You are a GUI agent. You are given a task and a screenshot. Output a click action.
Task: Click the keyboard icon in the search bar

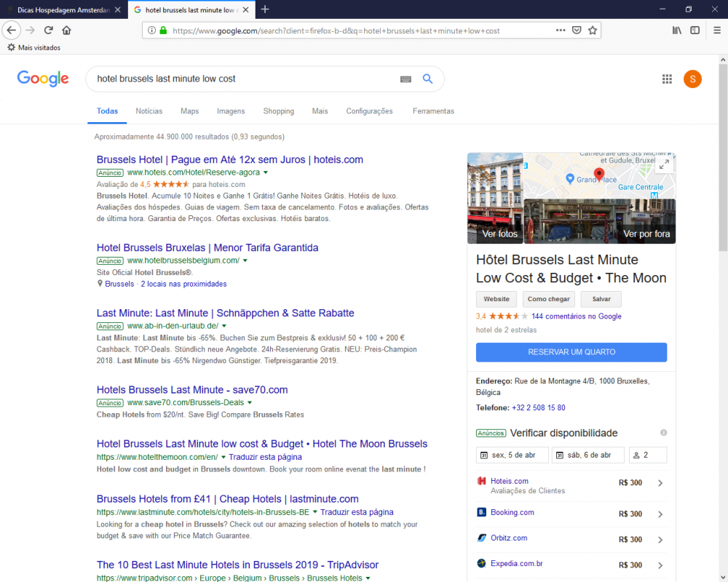pyautogui.click(x=405, y=79)
